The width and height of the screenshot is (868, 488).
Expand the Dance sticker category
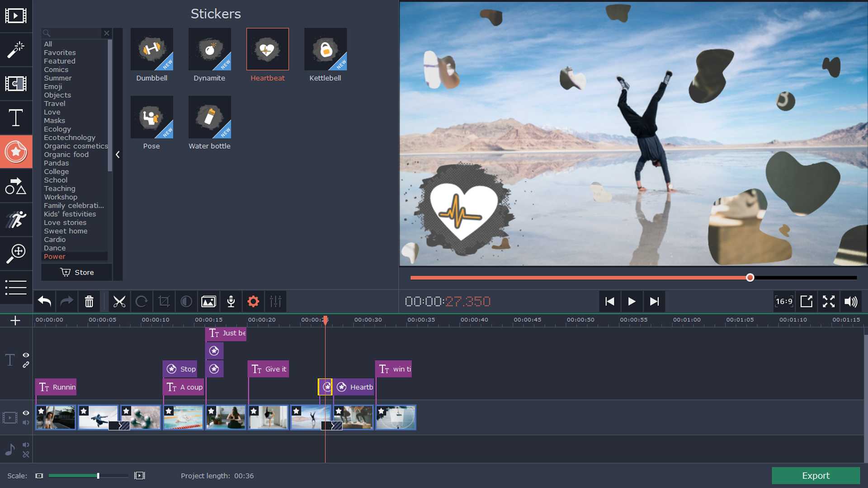click(54, 248)
